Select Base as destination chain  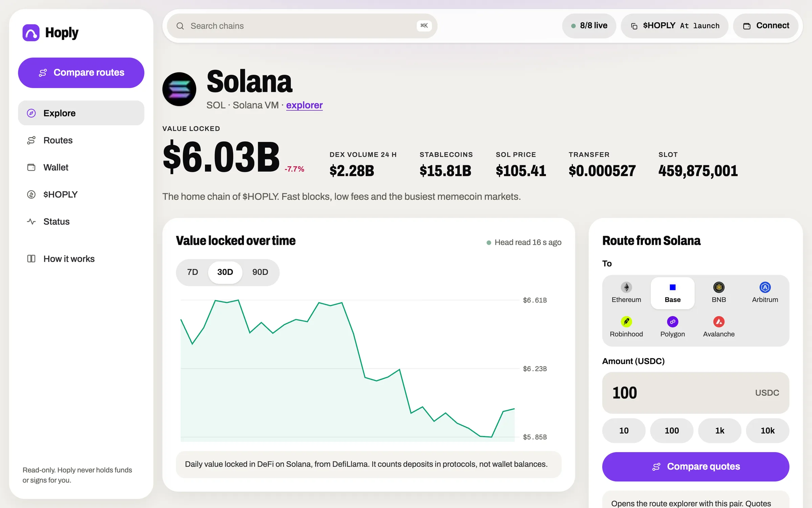click(x=672, y=293)
